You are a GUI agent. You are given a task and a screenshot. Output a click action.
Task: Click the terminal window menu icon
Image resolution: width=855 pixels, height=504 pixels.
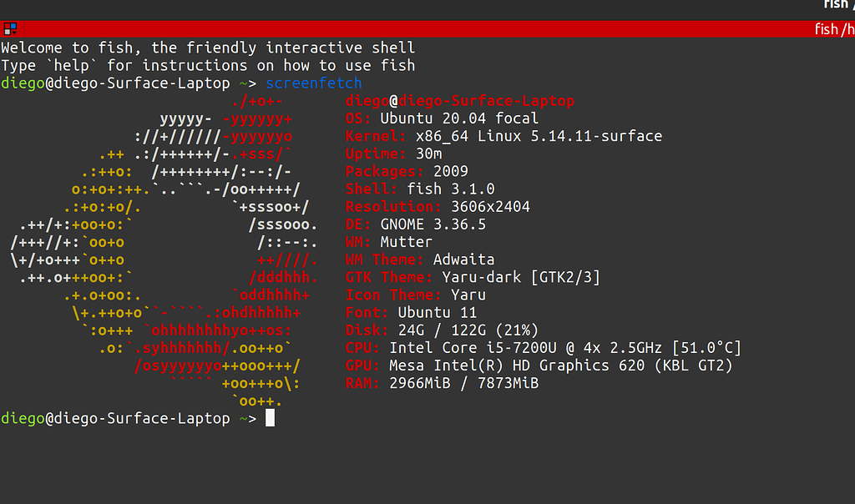[x=10, y=28]
